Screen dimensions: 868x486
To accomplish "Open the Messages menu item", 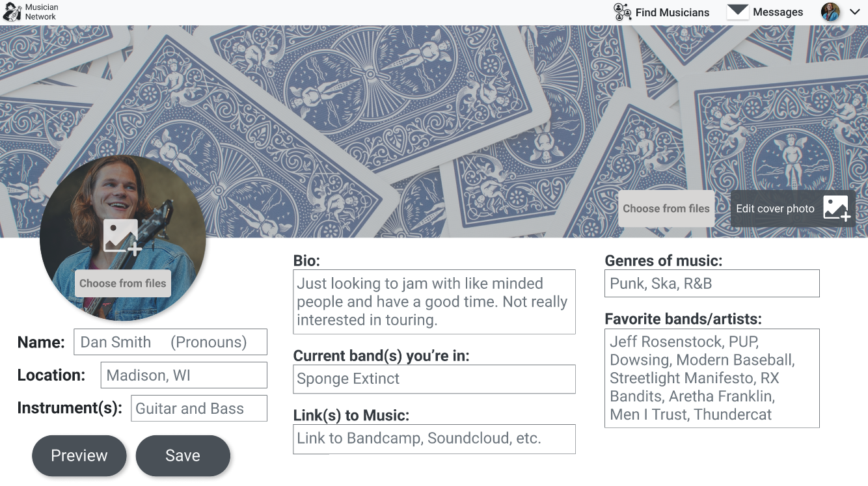I will tap(778, 12).
